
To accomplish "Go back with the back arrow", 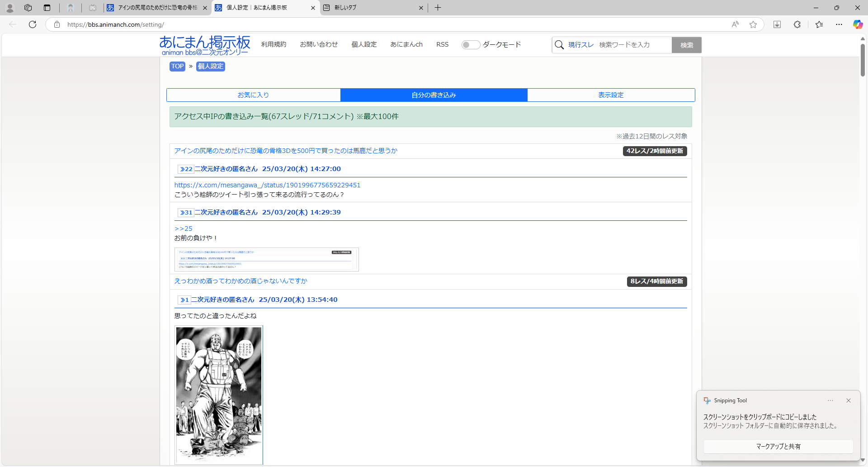I will 13,24.
